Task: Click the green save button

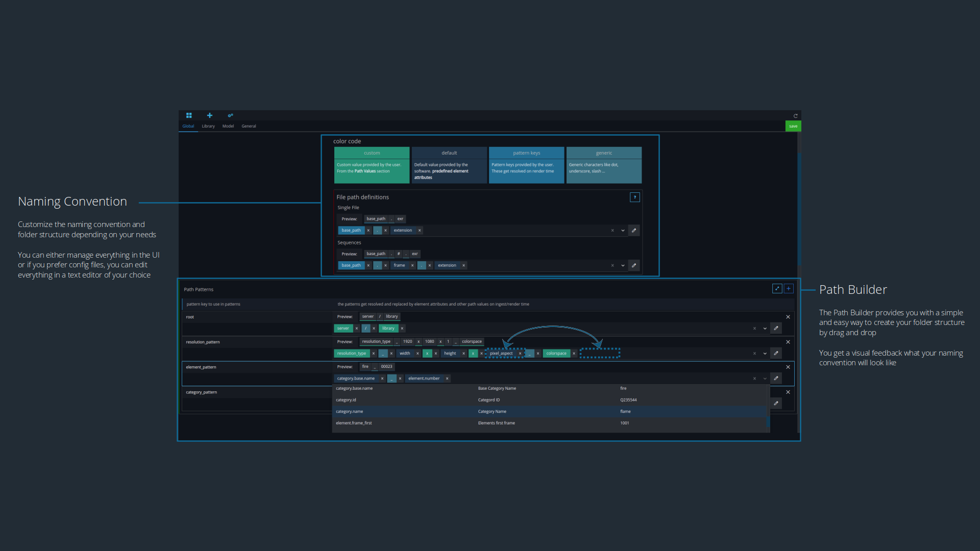Action: [793, 126]
